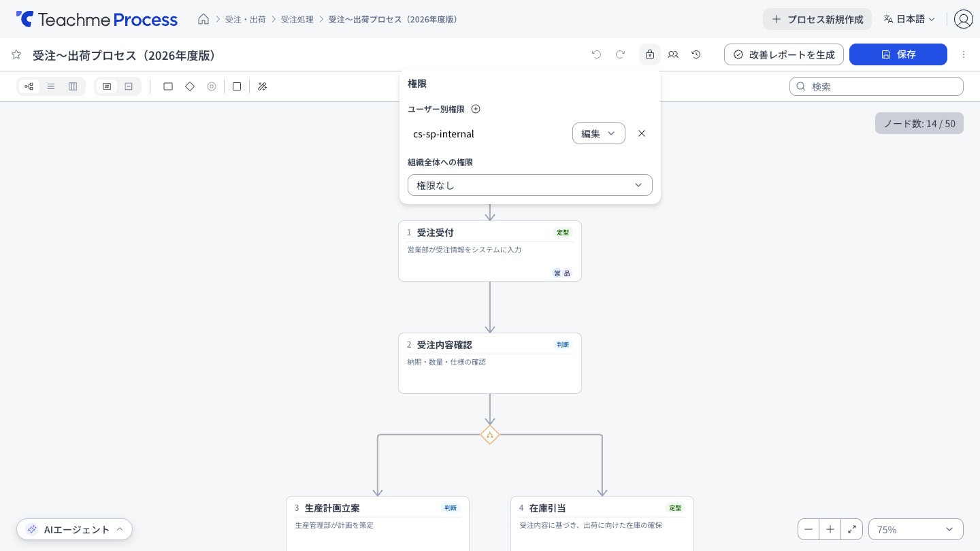Zoom in with the plus button

[x=830, y=529]
